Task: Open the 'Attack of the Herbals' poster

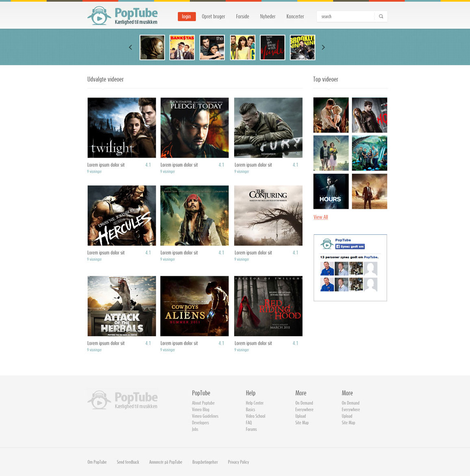Action: (x=122, y=306)
